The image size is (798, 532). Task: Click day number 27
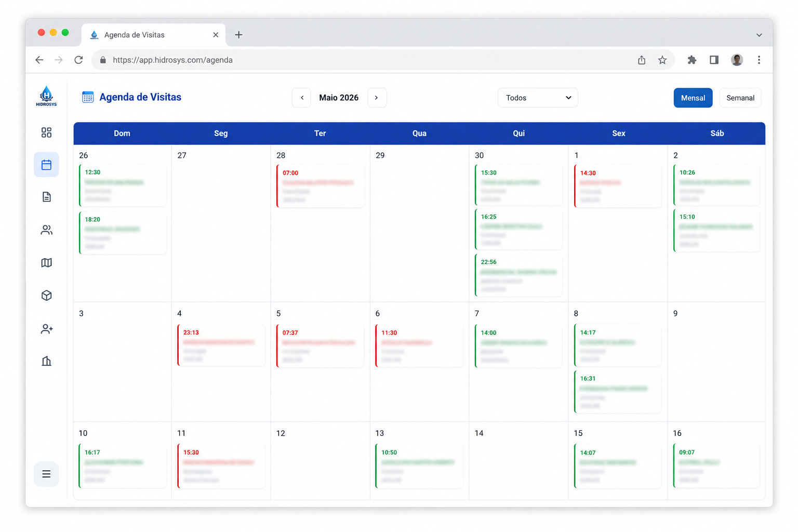tap(182, 155)
